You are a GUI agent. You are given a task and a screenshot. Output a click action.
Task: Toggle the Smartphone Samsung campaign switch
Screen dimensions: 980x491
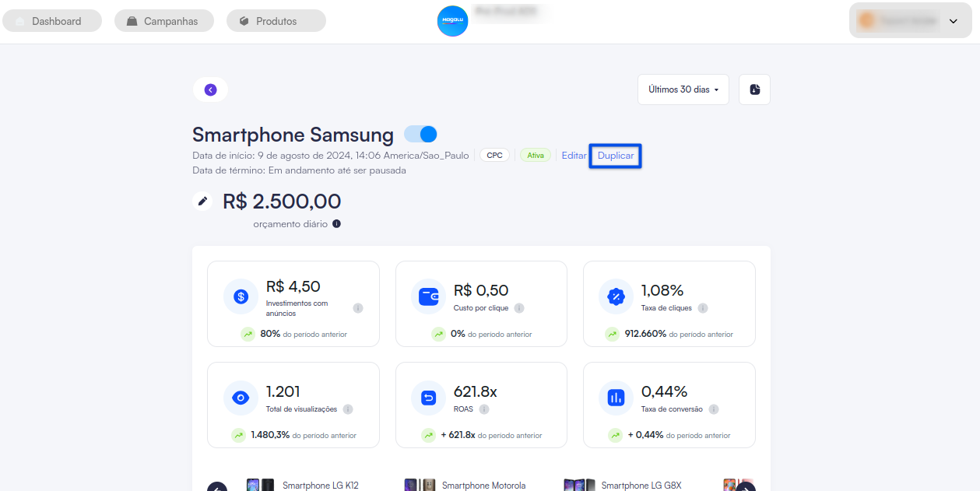point(421,134)
